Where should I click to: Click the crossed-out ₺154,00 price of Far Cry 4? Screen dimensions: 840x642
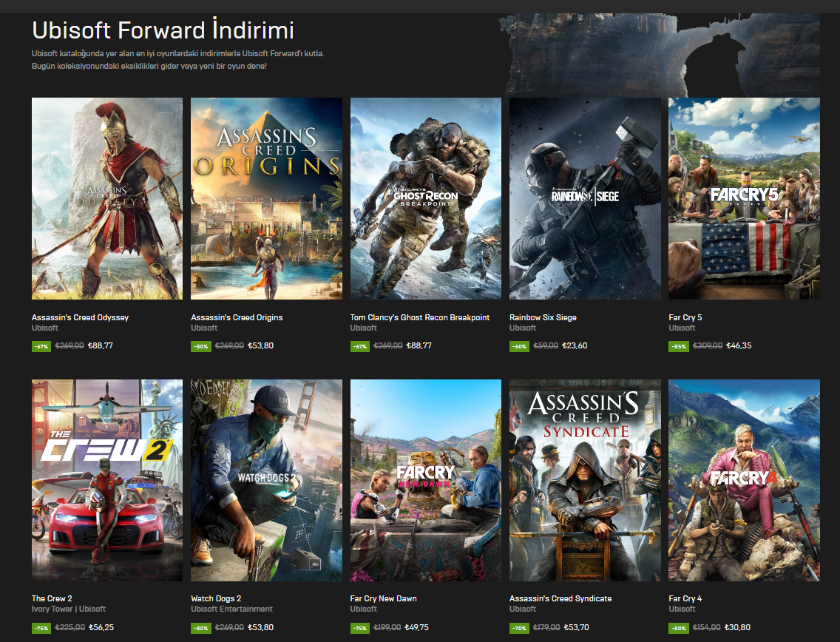click(707, 627)
